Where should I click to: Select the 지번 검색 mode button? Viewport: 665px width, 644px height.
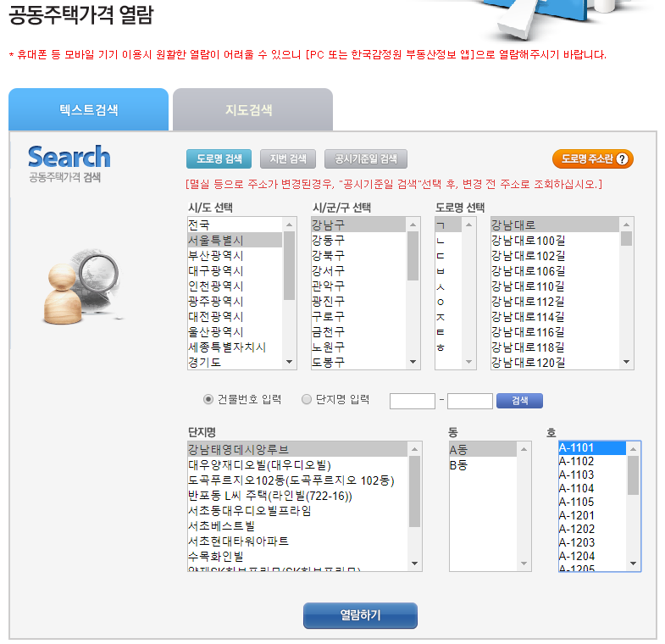pos(288,159)
